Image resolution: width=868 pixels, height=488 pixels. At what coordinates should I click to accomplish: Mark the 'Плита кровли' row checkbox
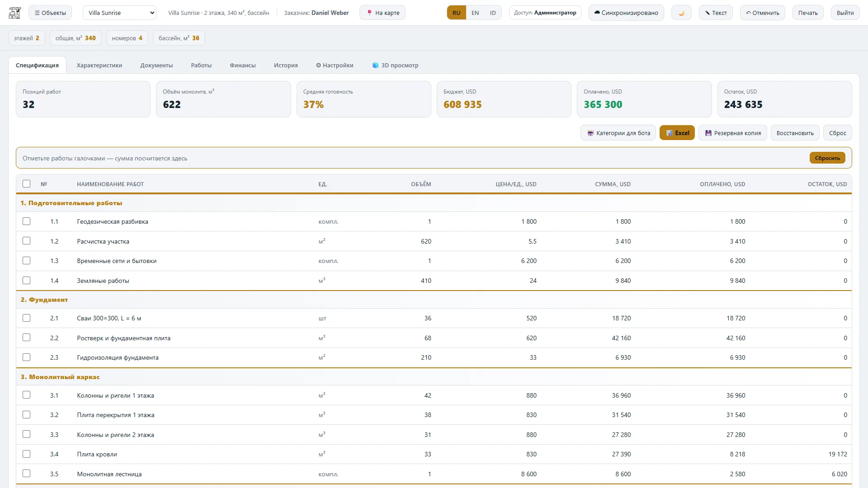click(27, 454)
